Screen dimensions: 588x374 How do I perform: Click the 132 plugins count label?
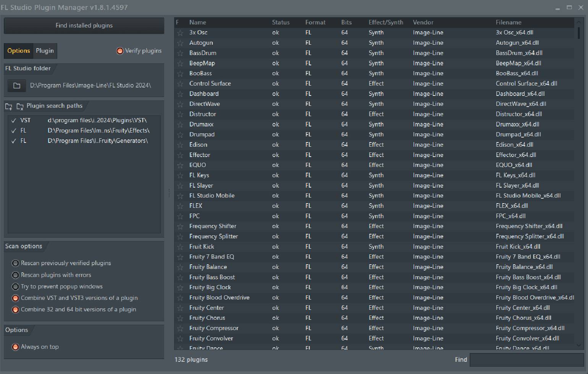pos(191,360)
